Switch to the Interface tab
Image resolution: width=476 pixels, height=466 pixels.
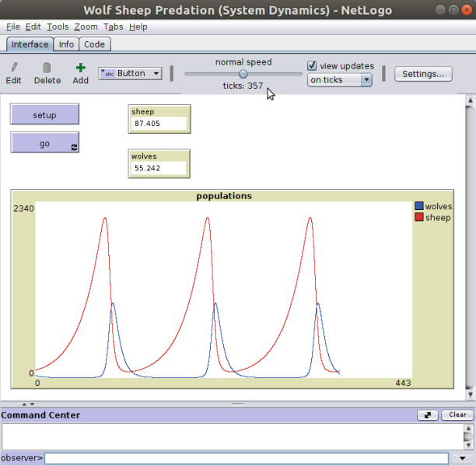pyautogui.click(x=30, y=44)
